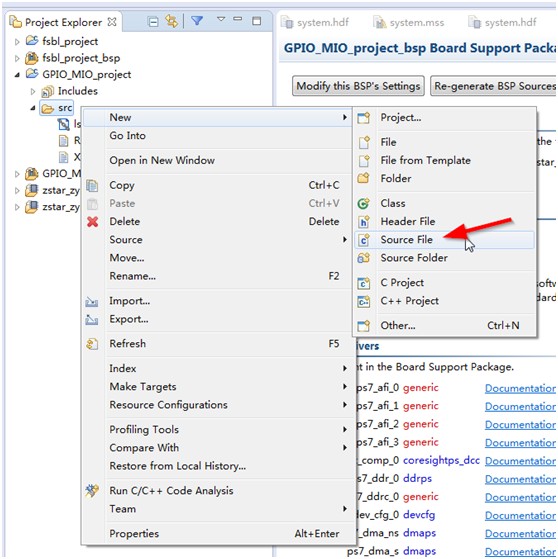558x559 pixels.
Task: Open the Project Explorer filter funnel icon
Action: (197, 21)
